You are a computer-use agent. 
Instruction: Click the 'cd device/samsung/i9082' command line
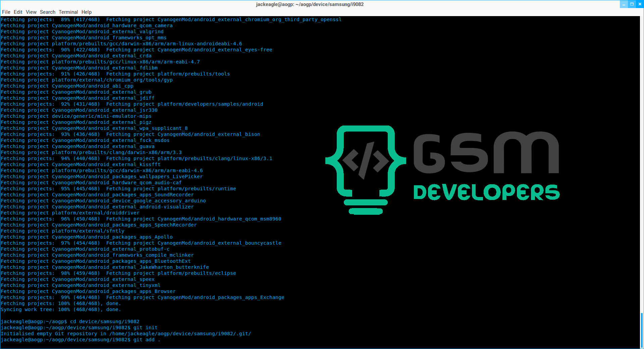point(70,322)
